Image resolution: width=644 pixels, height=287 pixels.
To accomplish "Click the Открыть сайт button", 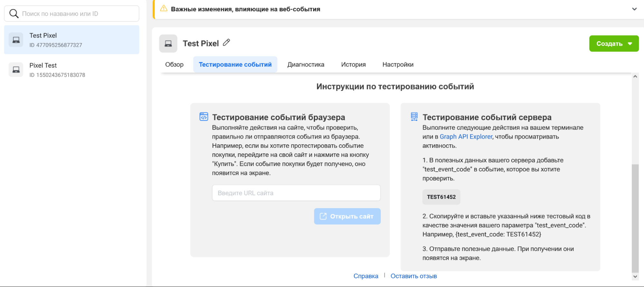I will coord(347,216).
